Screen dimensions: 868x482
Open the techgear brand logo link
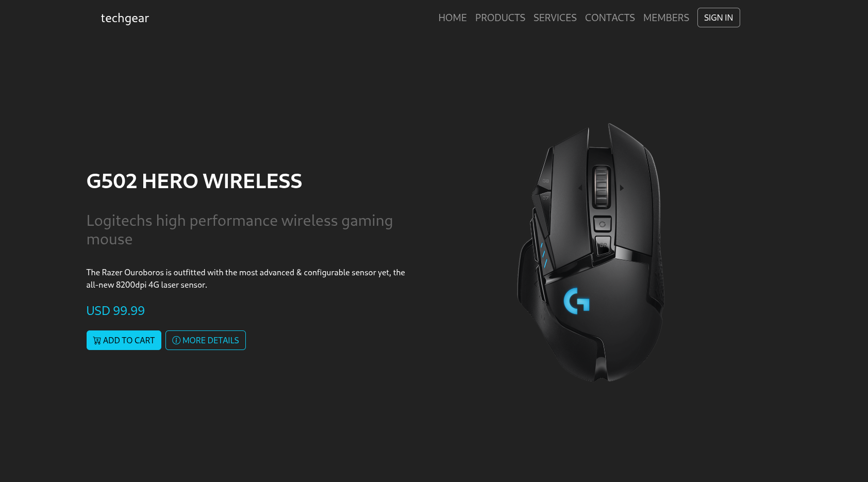pyautogui.click(x=125, y=18)
